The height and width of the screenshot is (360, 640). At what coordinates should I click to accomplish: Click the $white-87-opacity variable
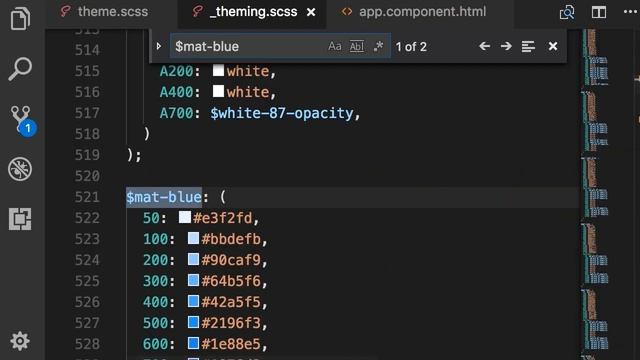tap(282, 113)
